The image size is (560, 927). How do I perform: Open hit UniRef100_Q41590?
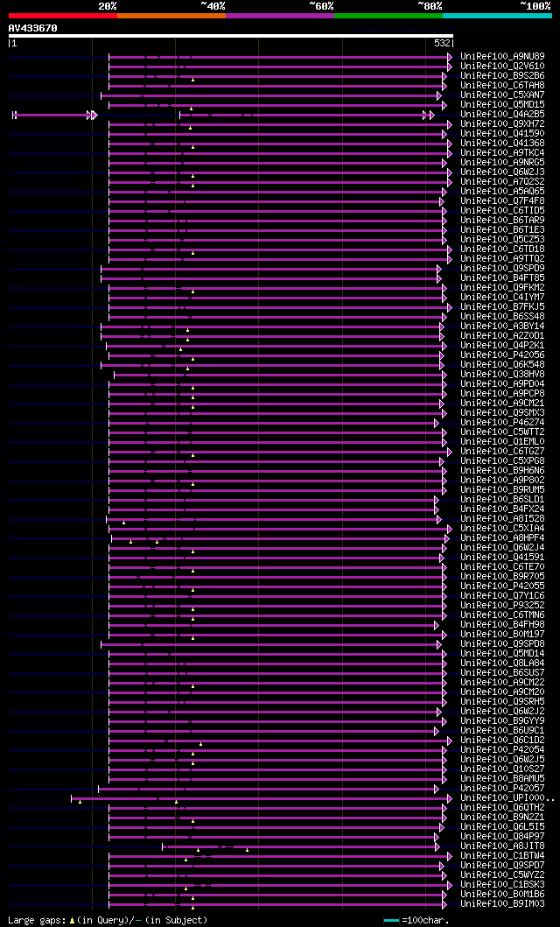503,134
